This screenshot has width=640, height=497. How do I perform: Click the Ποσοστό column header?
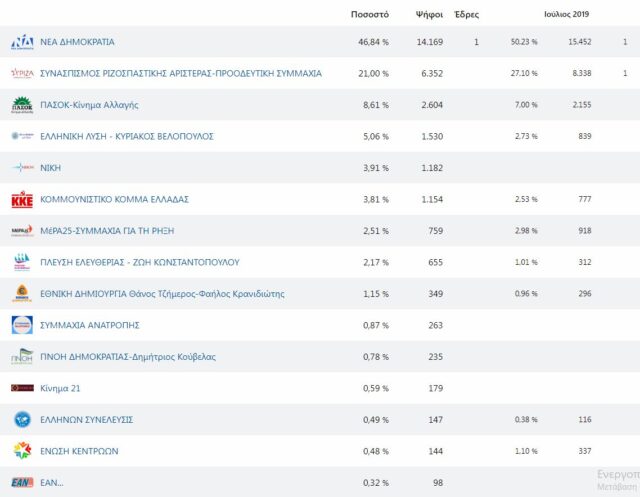369,15
